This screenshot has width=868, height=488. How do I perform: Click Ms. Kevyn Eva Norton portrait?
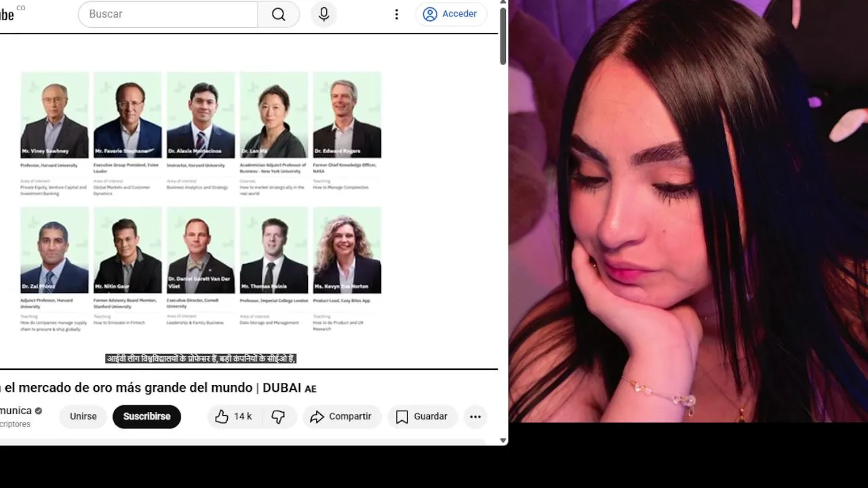click(347, 250)
